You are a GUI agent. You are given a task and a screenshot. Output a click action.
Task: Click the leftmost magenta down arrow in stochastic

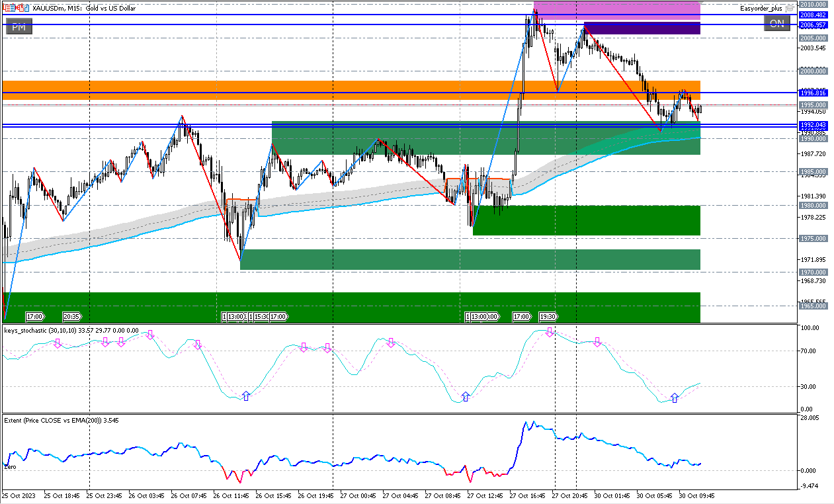(58, 343)
